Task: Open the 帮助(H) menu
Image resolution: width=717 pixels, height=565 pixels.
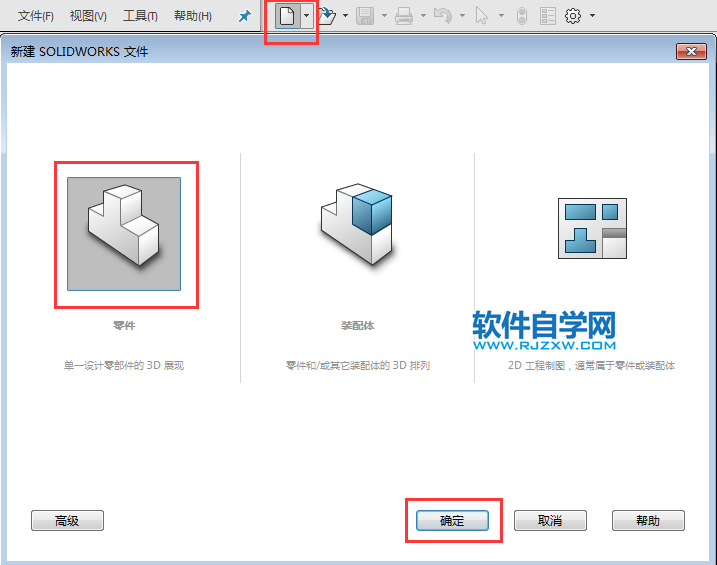Action: pyautogui.click(x=193, y=16)
